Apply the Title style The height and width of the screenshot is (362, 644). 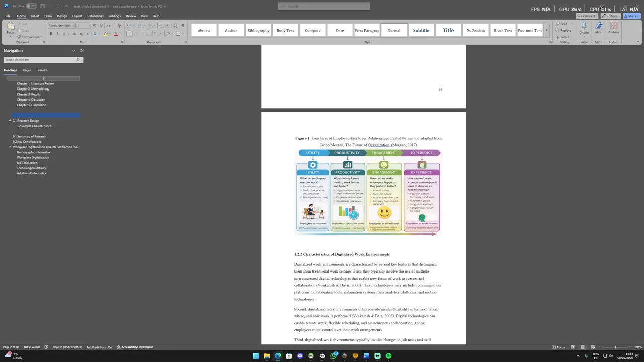[x=448, y=30]
